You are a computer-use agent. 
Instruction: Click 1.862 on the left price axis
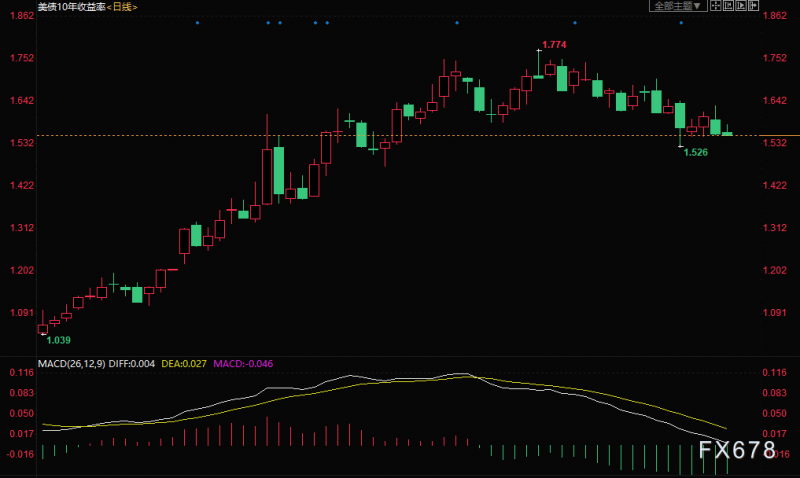click(22, 16)
